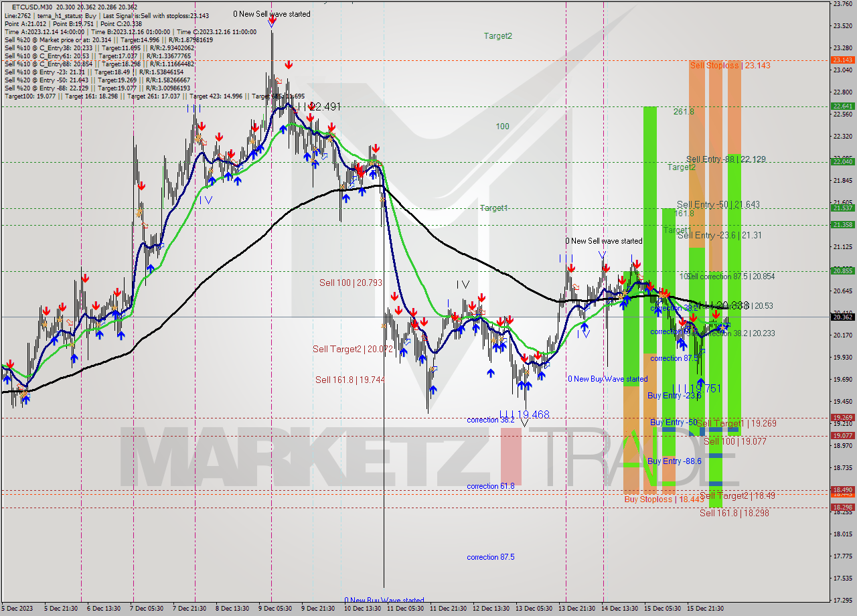Click the '11 Dec 21:30' time label

click(448, 609)
